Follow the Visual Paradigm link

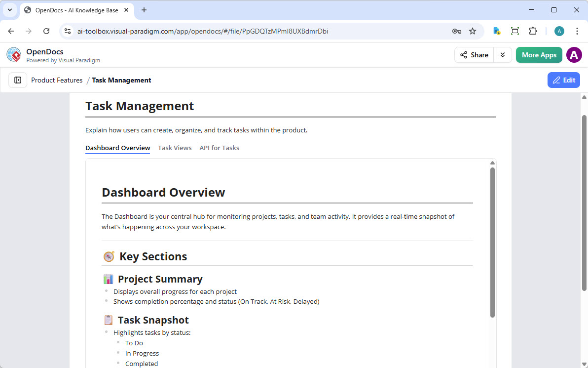coord(79,60)
